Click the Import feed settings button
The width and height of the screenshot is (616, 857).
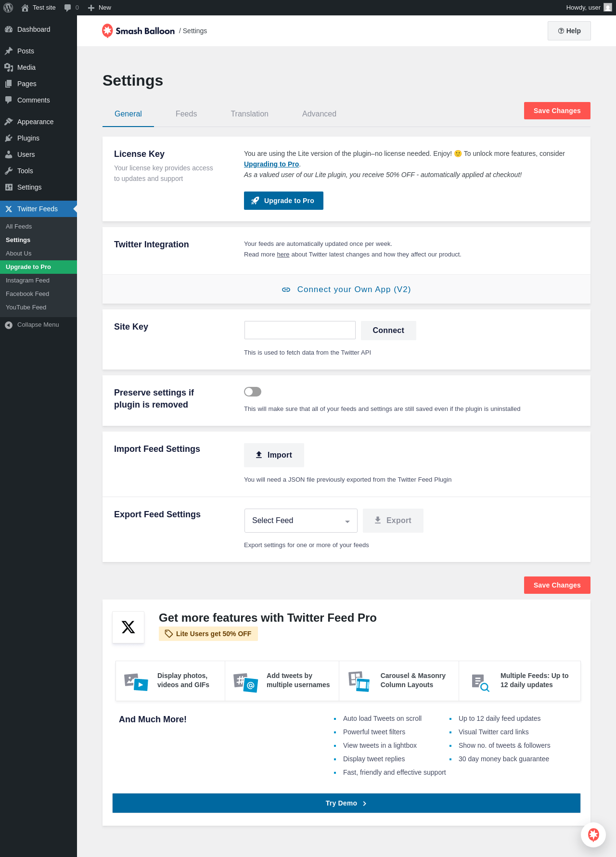274,455
